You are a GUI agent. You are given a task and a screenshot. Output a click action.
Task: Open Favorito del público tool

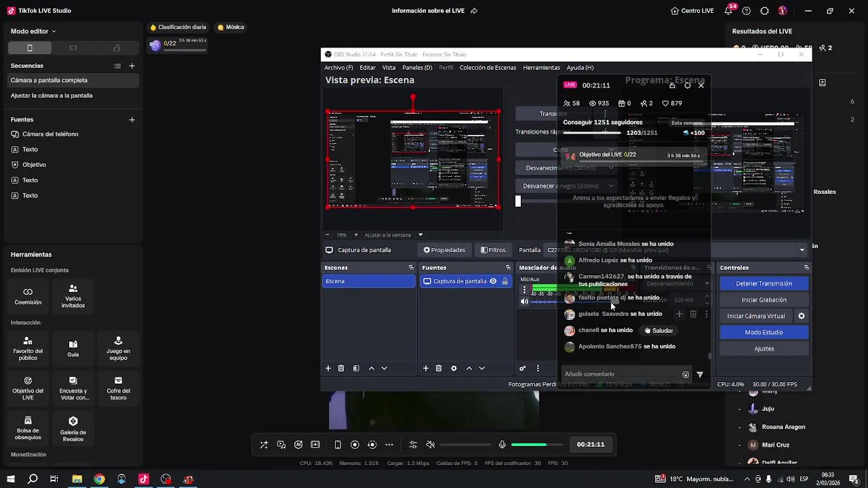pos(28,348)
